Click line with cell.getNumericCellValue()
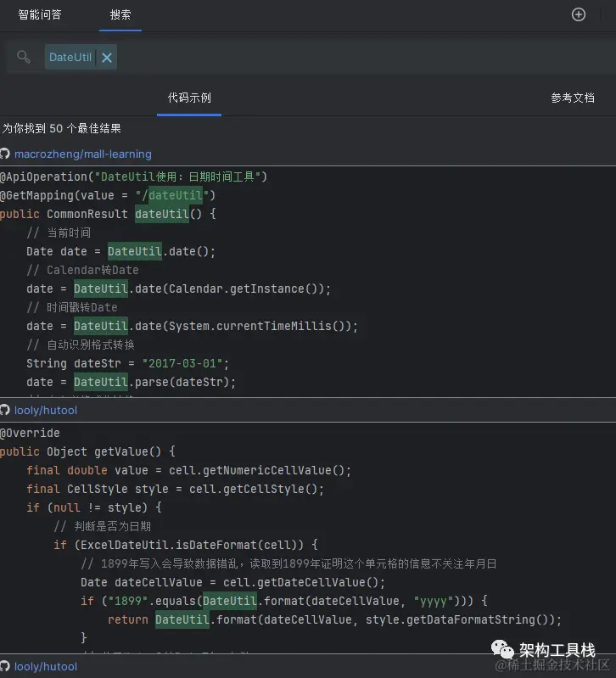This screenshot has height=678, width=616. pos(189,470)
